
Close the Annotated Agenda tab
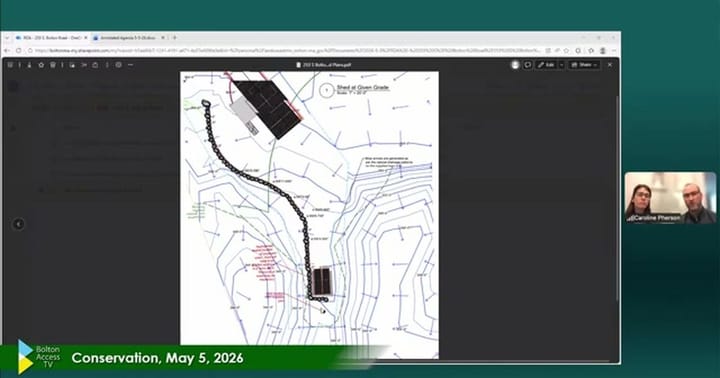pyautogui.click(x=163, y=38)
